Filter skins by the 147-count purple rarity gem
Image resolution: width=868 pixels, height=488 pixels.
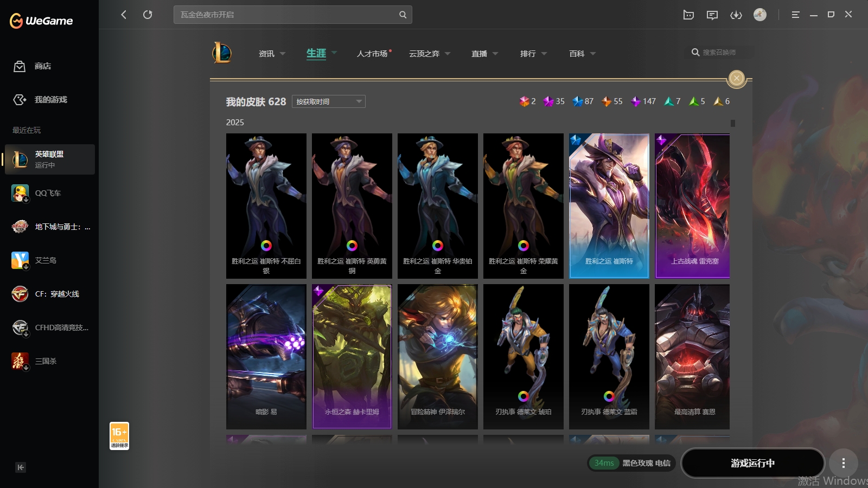coord(636,101)
